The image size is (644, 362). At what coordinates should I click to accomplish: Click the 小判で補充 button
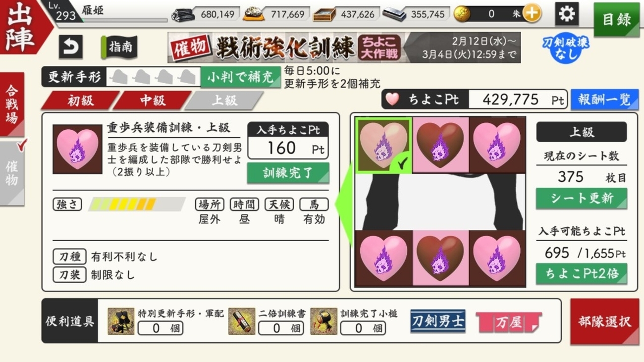[x=241, y=77]
